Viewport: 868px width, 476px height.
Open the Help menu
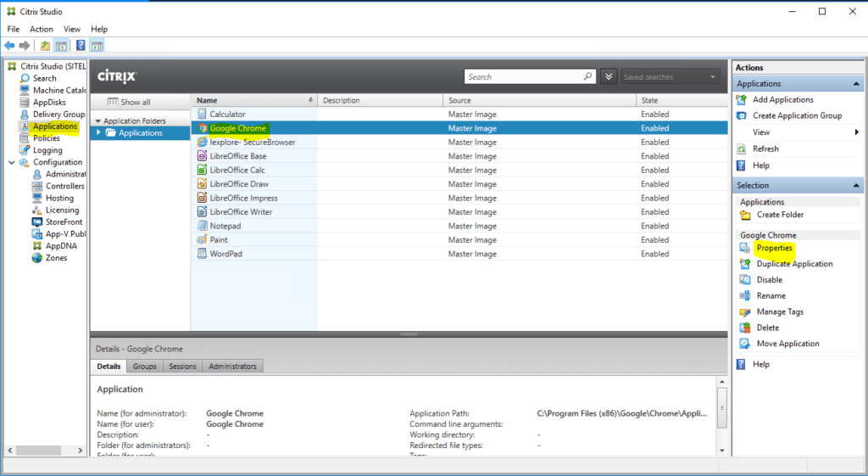point(99,29)
